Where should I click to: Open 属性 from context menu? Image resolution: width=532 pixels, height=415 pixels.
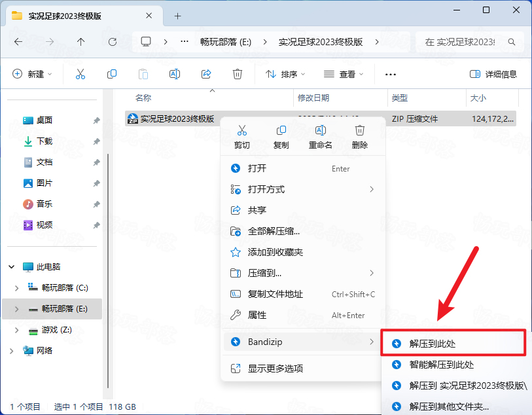coord(303,316)
